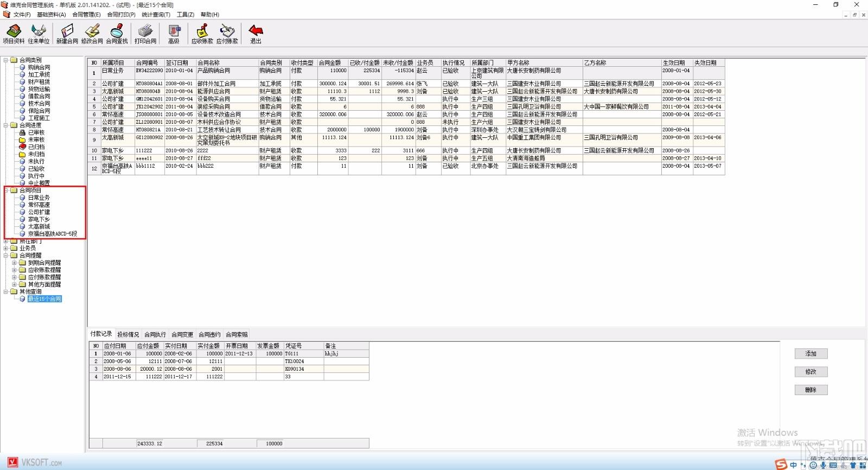Image resolution: width=868 pixels, height=470 pixels.
Task: Collapse the 合同类别 tree node
Action: [6, 60]
